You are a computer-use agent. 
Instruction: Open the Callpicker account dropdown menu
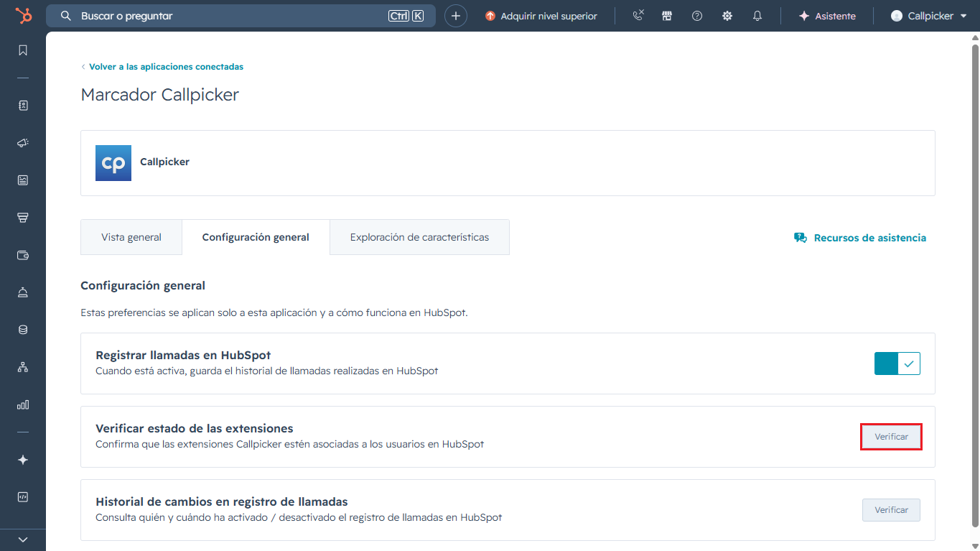(x=929, y=16)
